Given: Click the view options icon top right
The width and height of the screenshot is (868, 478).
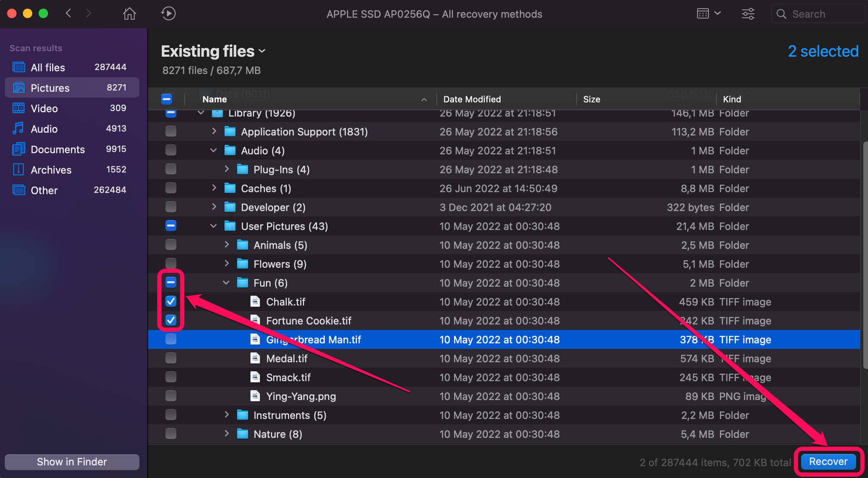Looking at the screenshot, I should 706,13.
